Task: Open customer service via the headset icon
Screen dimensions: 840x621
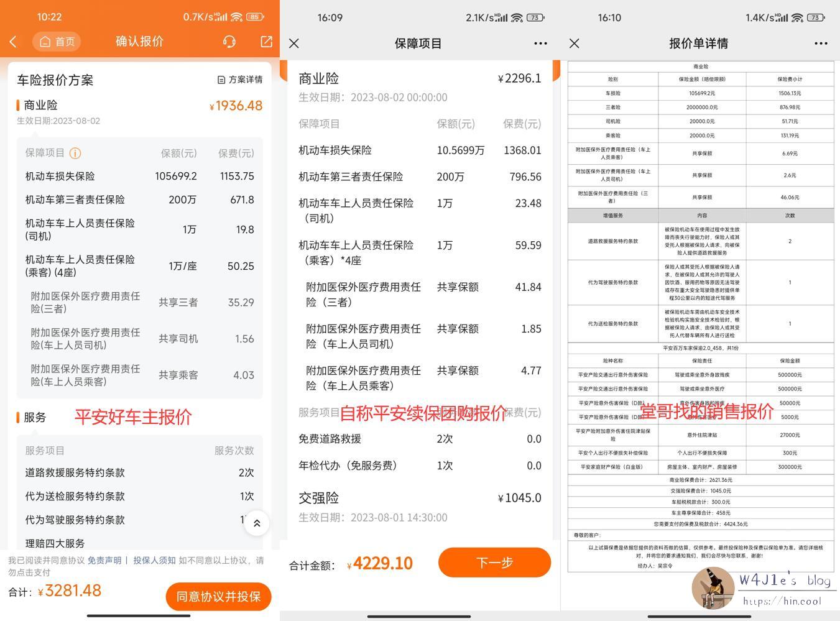Action: coord(229,42)
